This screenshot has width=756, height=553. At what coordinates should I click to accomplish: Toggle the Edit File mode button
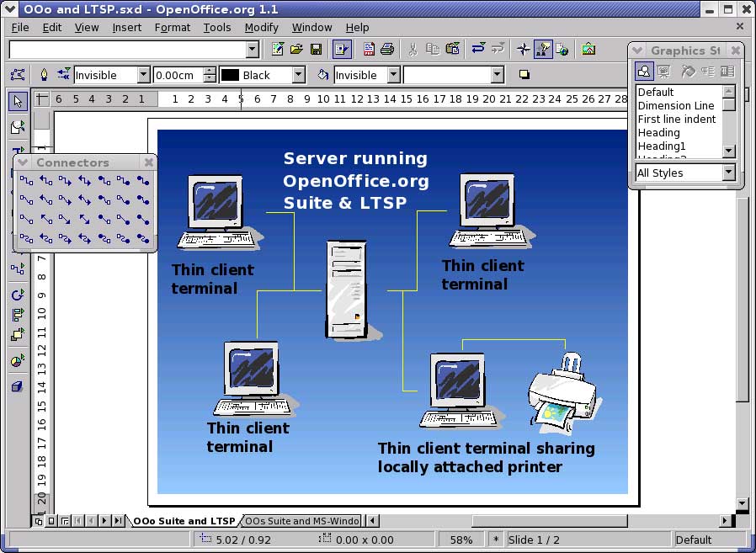point(341,50)
